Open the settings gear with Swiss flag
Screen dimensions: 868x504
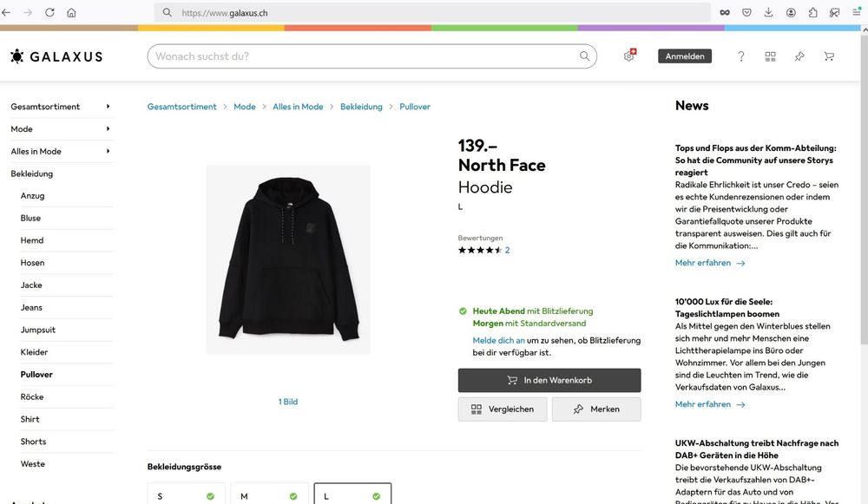[629, 56]
